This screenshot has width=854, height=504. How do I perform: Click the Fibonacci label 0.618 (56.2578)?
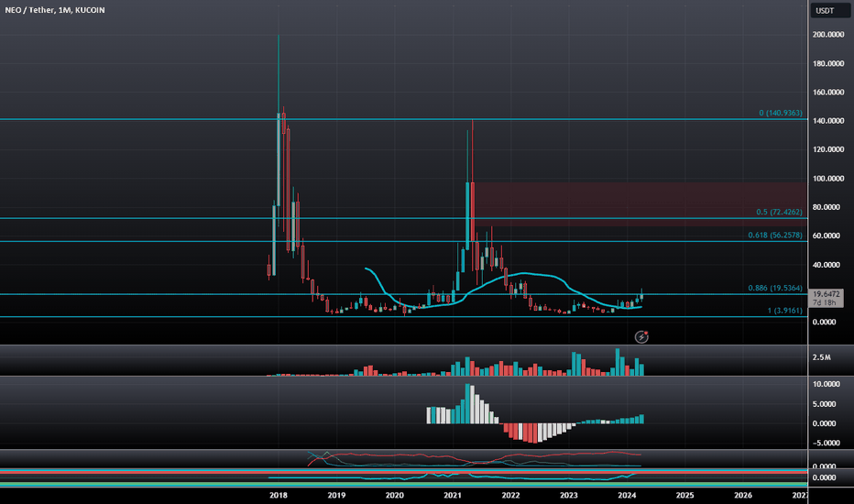[775, 235]
